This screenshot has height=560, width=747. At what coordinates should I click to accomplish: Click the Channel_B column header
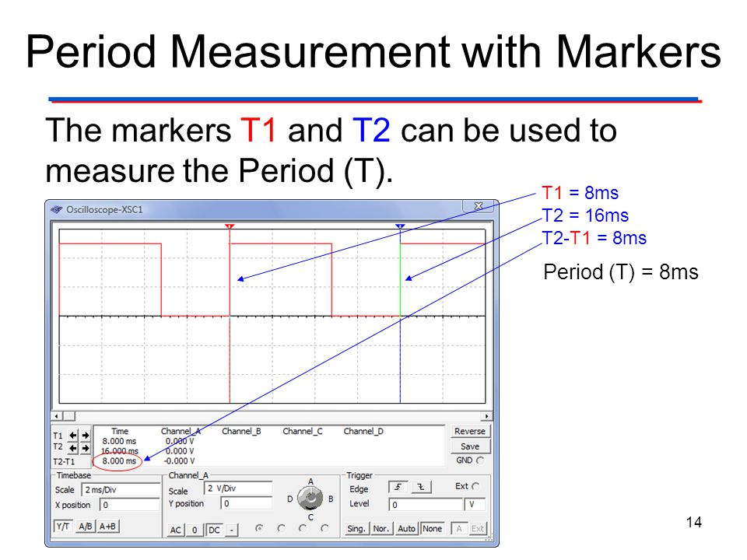pyautogui.click(x=241, y=431)
